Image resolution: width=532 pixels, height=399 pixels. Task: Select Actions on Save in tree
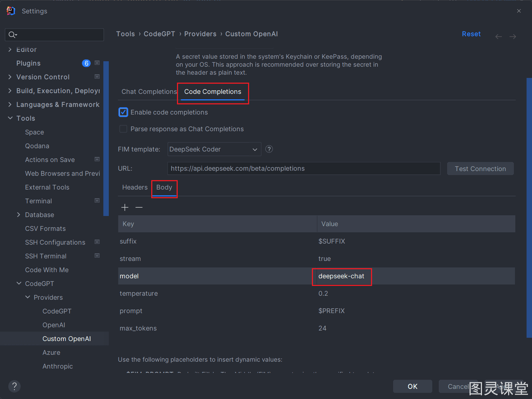50,160
